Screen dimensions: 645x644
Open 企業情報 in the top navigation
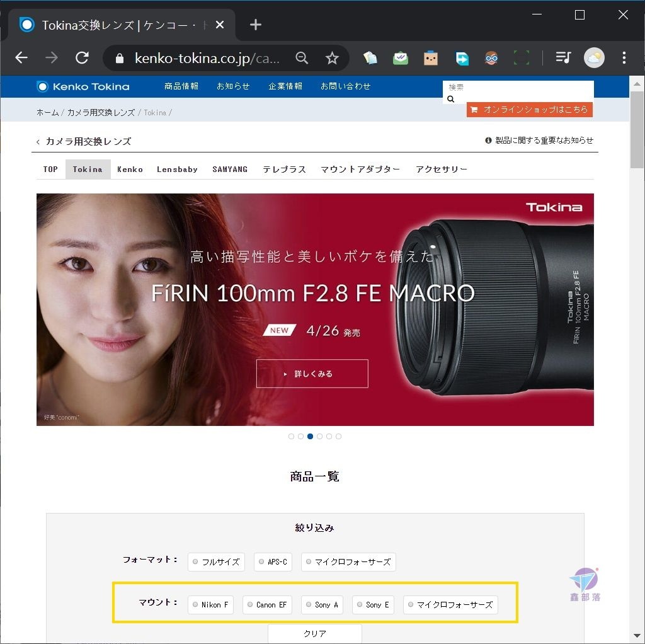tap(285, 86)
